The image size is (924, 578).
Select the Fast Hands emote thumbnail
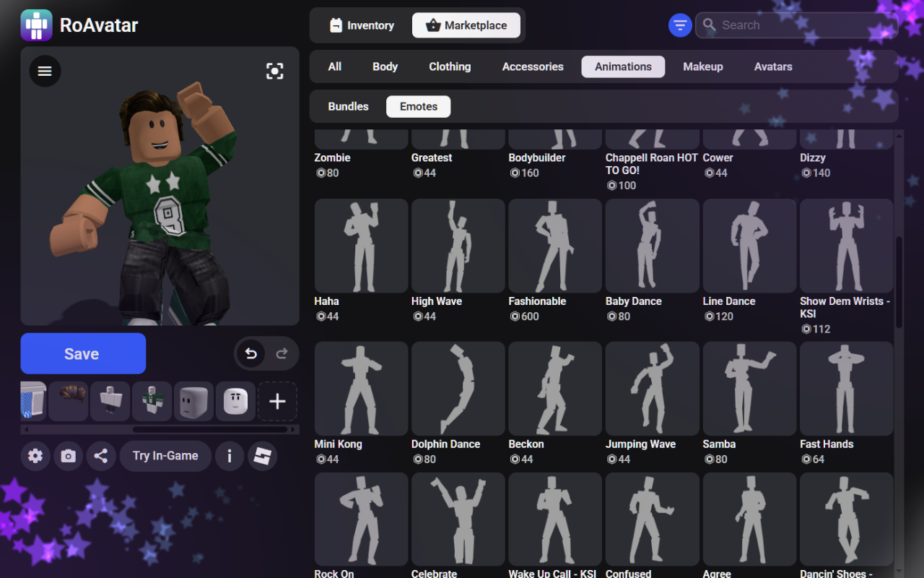847,389
